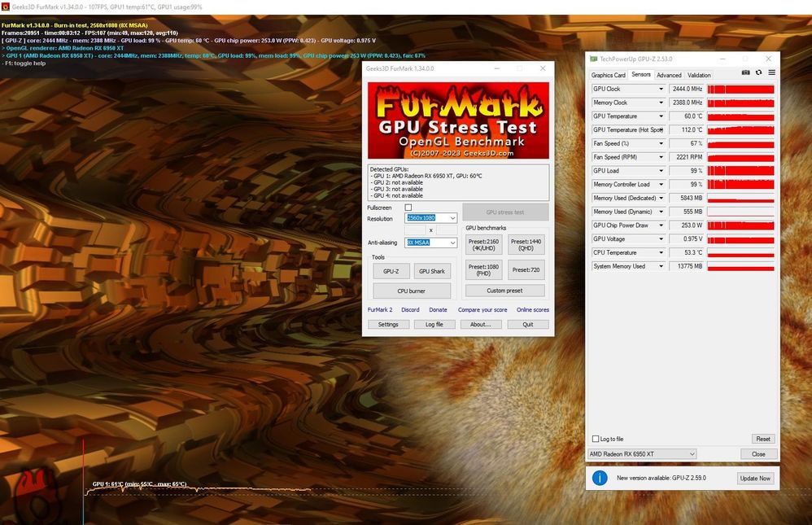Open the Advanced tab in GPU-Z
Screen dimensions: 812x525
pos(669,75)
